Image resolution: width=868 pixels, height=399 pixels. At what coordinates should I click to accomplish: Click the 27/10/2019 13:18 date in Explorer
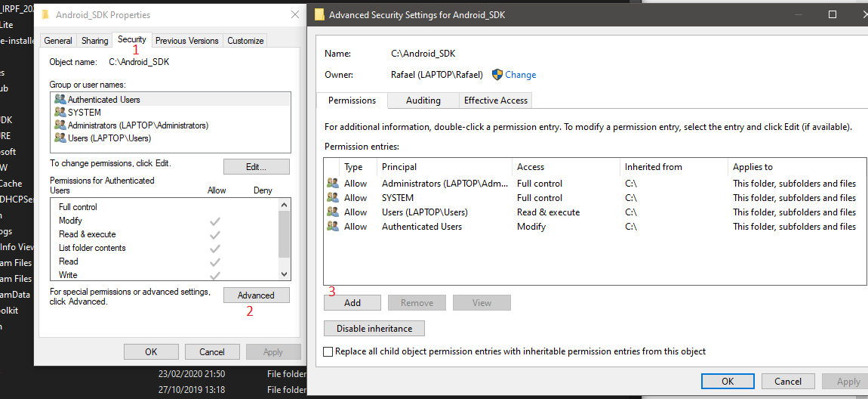192,390
